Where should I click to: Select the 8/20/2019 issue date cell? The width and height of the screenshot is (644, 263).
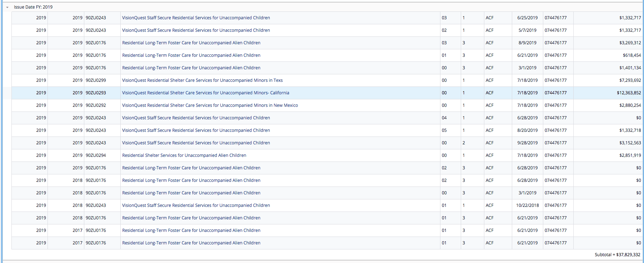[x=528, y=130]
